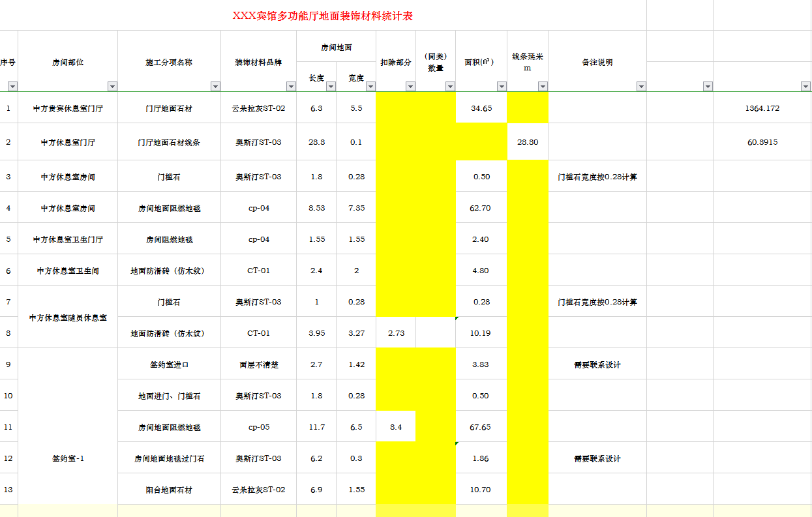Open the 线条延米 column filter arrow
Screen dimensions: 812x517
(544, 85)
